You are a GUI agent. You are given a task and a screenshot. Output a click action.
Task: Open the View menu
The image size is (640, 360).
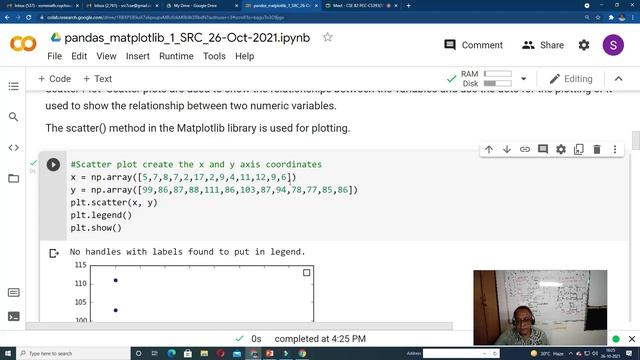click(x=106, y=56)
